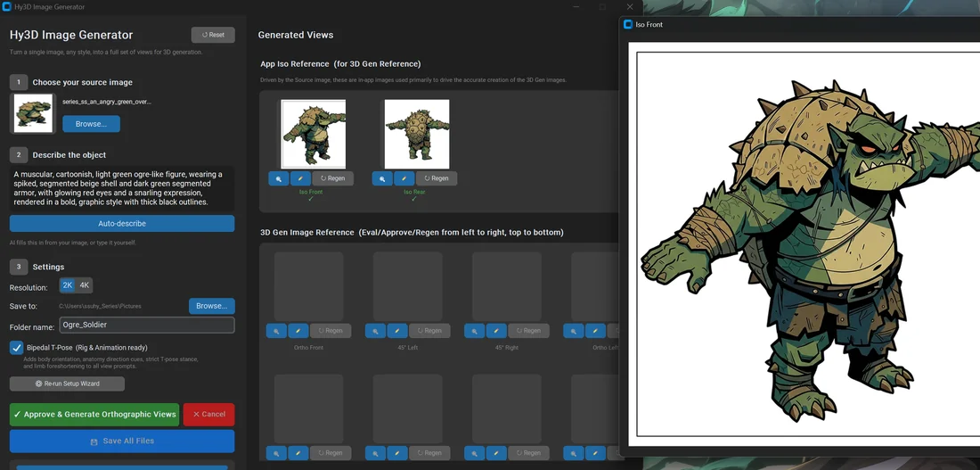The height and width of the screenshot is (470, 980).
Task: Click magnifier in slot directly below Ortho Front
Action: [x=276, y=452]
